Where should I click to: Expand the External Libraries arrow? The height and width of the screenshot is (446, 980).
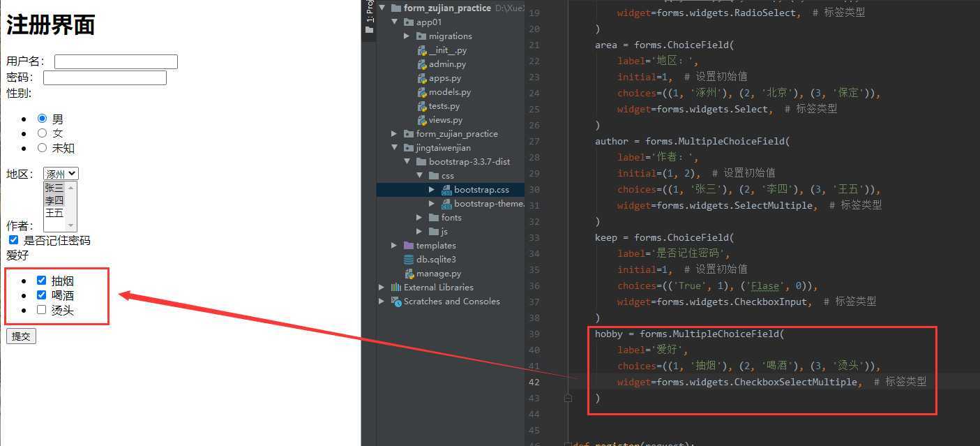tap(382, 288)
